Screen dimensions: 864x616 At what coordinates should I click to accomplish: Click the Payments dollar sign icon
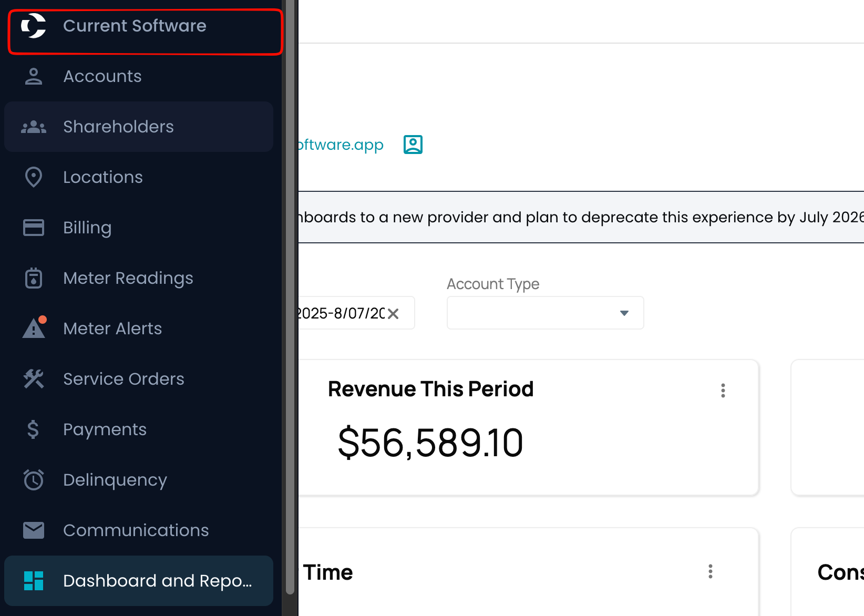tap(33, 429)
